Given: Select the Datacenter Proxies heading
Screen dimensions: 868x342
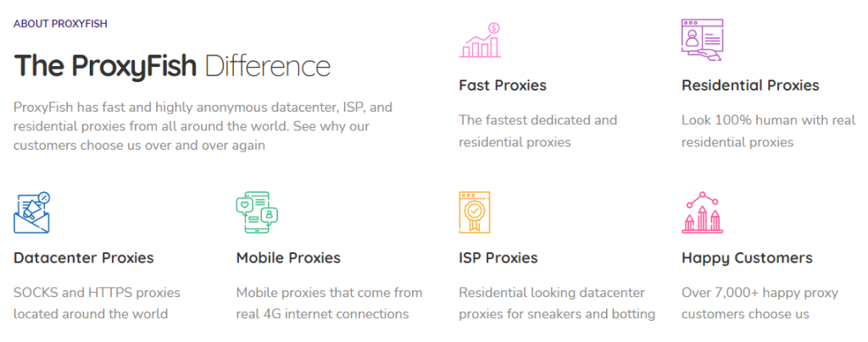Looking at the screenshot, I should [x=84, y=257].
